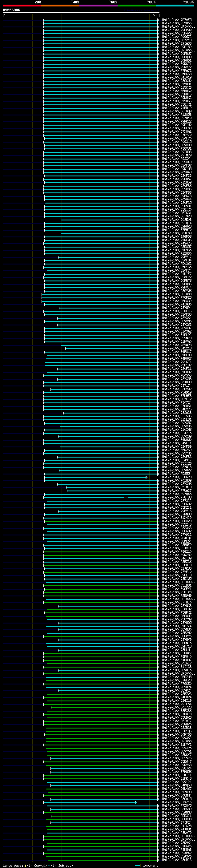Select hit label UniRef100_Q84LQ1
Image resolution: width=197 pixels, height=868 pixels.
(177, 538)
